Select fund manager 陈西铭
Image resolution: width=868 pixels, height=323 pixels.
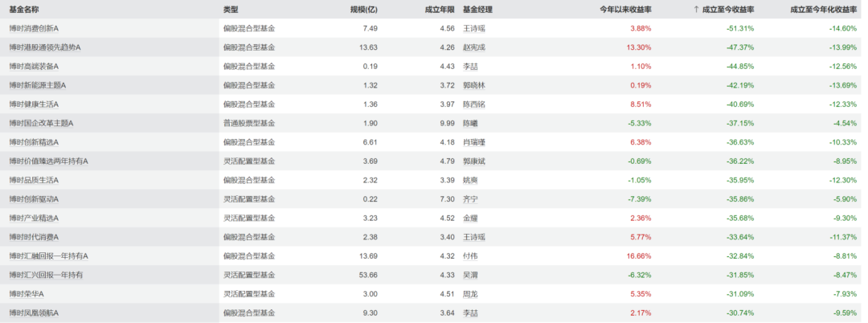(x=474, y=104)
